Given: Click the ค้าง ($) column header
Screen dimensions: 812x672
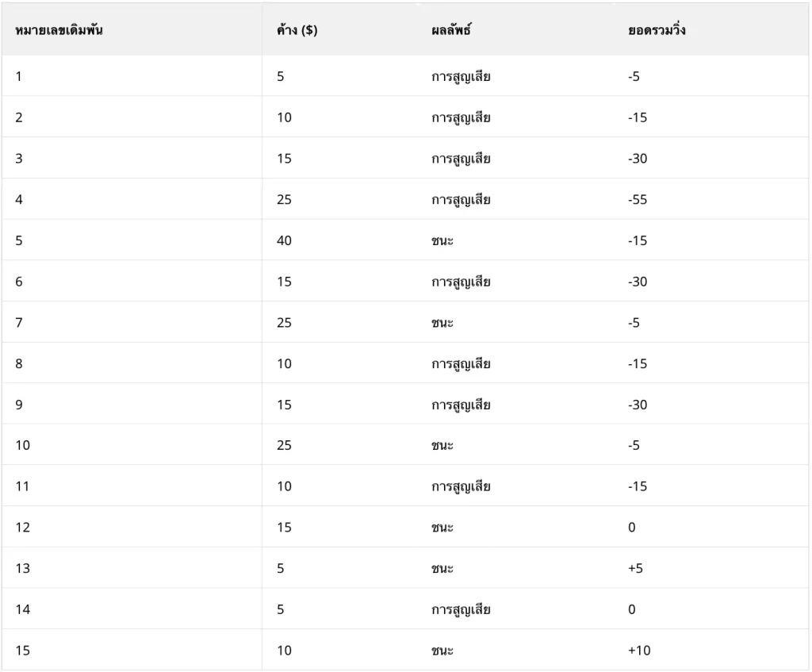Looking at the screenshot, I should [x=297, y=31].
